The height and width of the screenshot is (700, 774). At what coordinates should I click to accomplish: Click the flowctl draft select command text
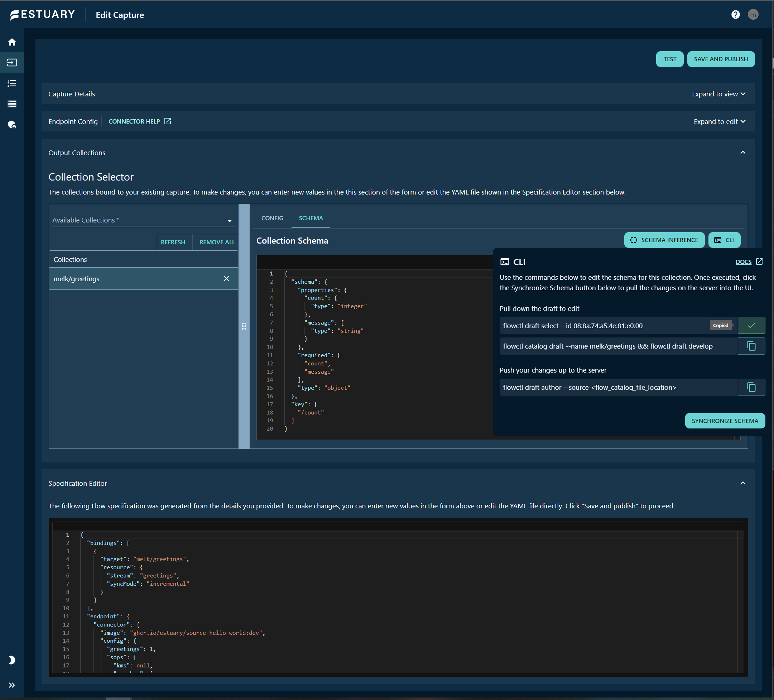pyautogui.click(x=572, y=326)
